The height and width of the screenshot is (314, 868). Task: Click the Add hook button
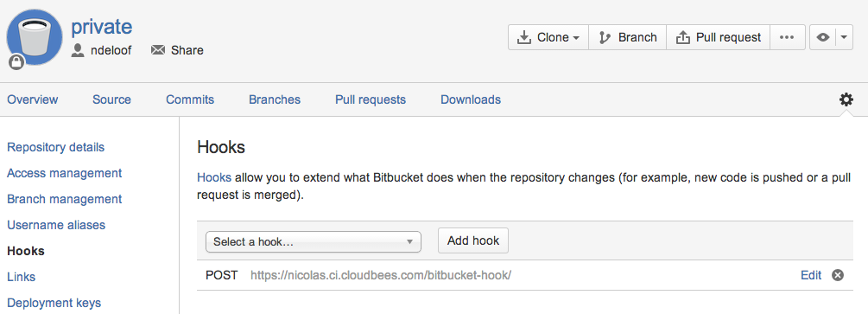pyautogui.click(x=473, y=240)
